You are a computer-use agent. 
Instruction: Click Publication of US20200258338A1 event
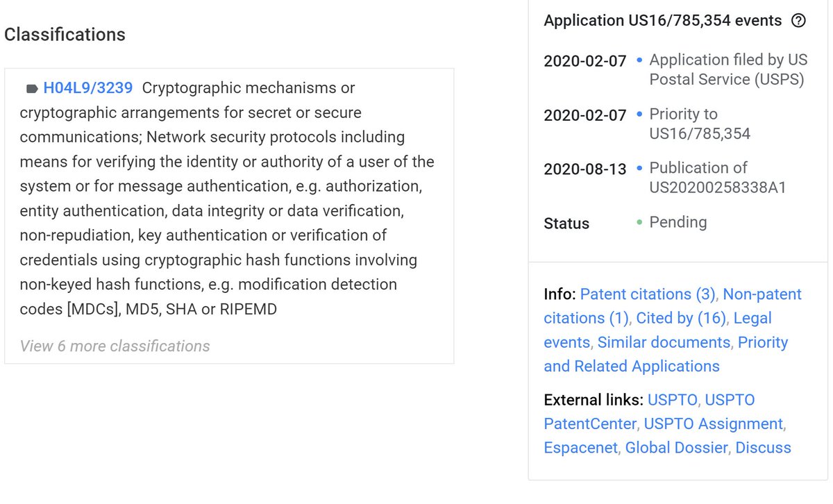718,178
